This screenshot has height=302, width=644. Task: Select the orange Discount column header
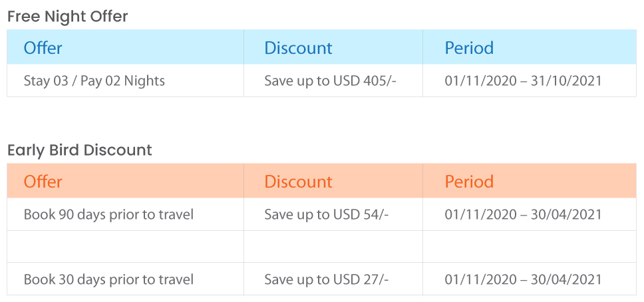tap(333, 181)
